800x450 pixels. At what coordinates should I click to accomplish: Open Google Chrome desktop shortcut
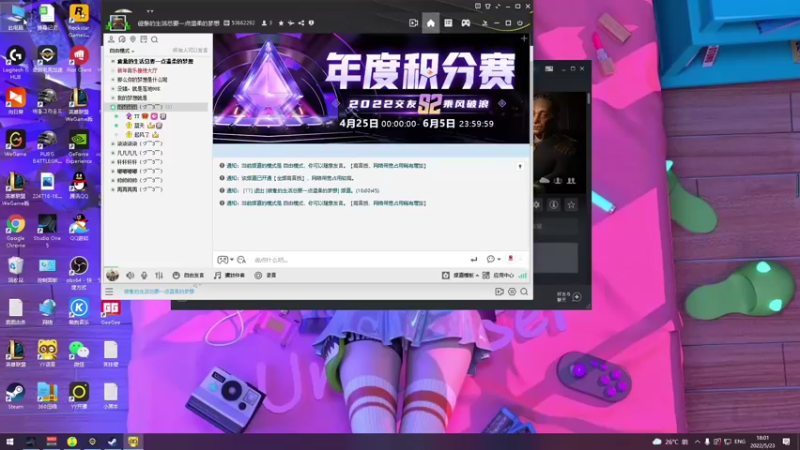15,231
